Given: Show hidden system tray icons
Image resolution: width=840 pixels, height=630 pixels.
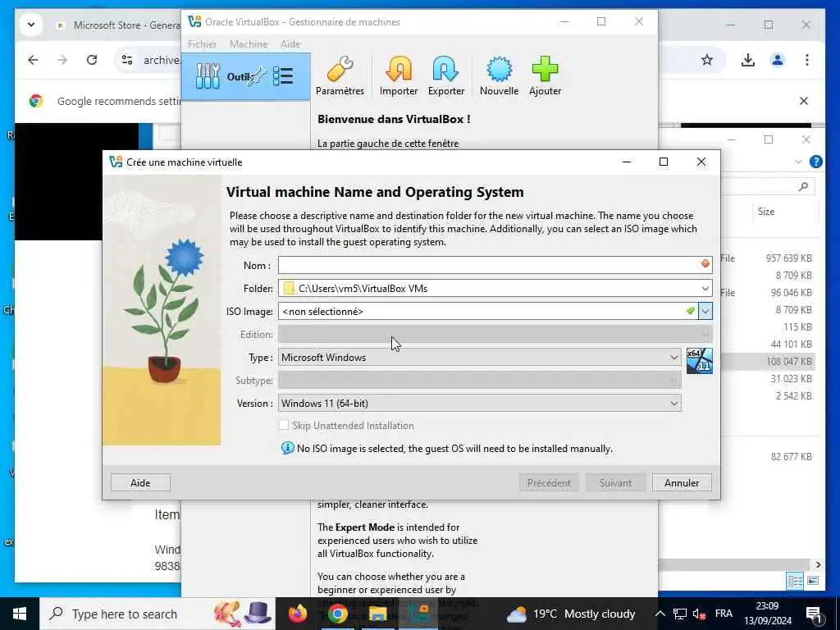Looking at the screenshot, I should pos(660,614).
